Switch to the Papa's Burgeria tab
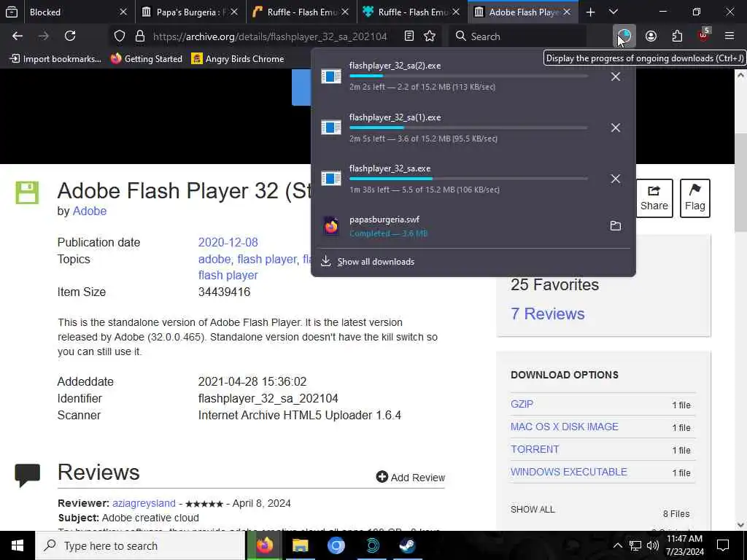 pos(190,12)
